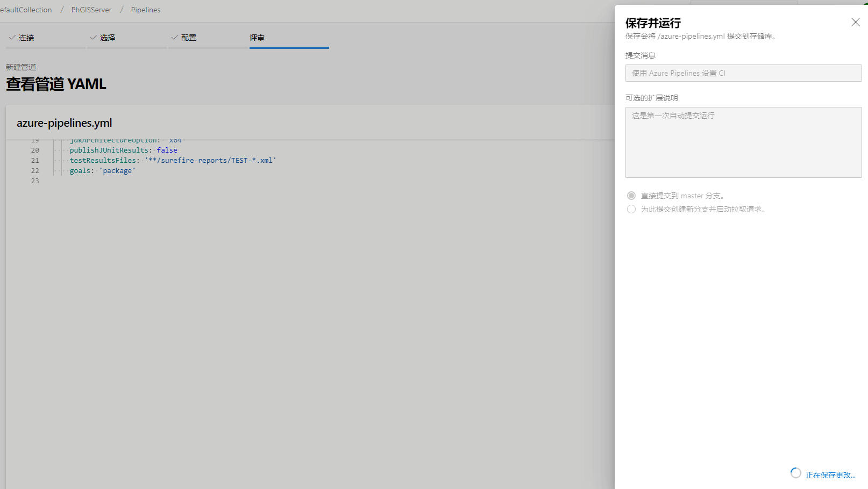Close the 保存并运行 panel

click(x=855, y=22)
